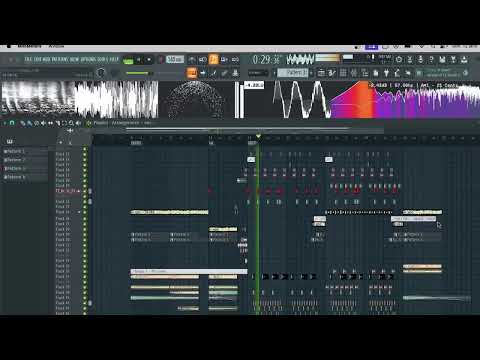
Task: Toggle the wait-for-input icon
Action: [203, 60]
